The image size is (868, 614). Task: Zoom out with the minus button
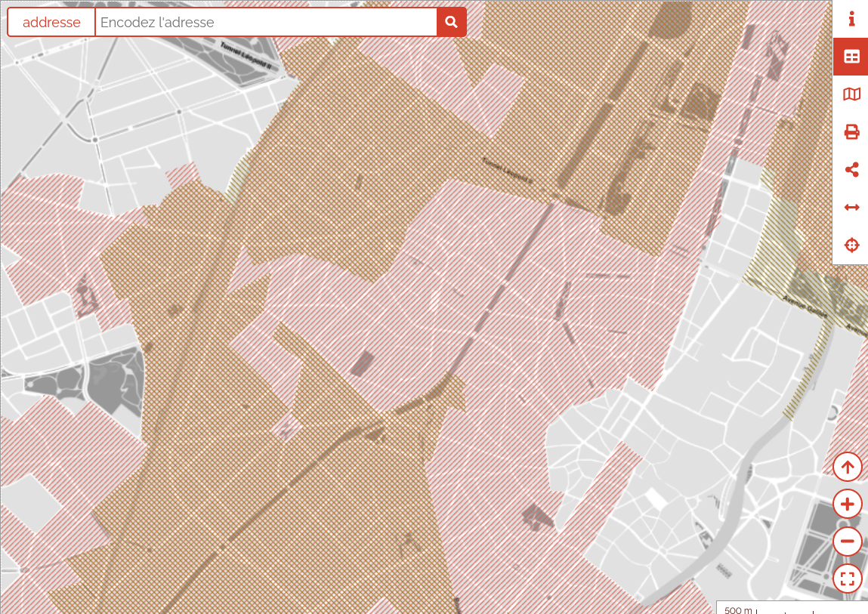(847, 541)
